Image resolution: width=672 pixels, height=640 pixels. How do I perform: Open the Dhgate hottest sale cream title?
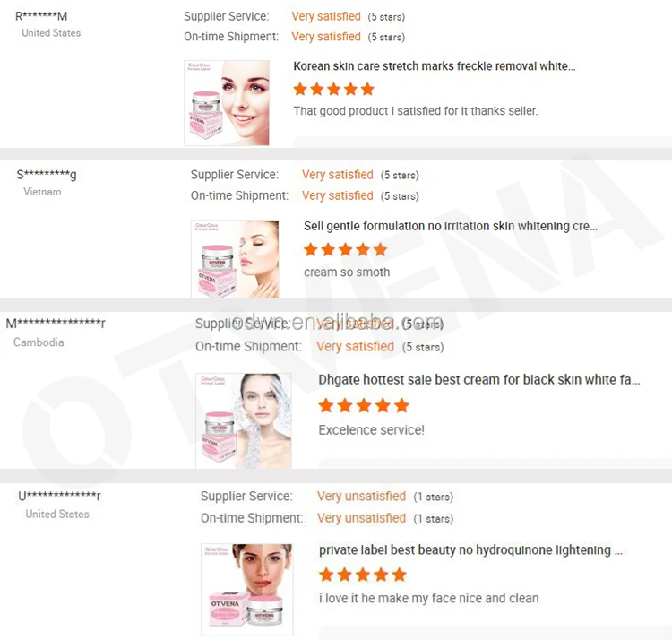tap(479, 380)
